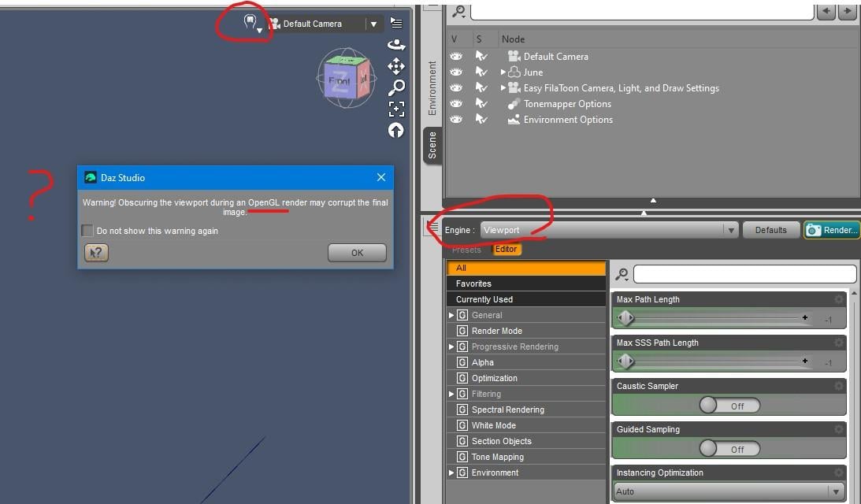The image size is (861, 504).
Task: Click the Render button
Action: (x=832, y=230)
